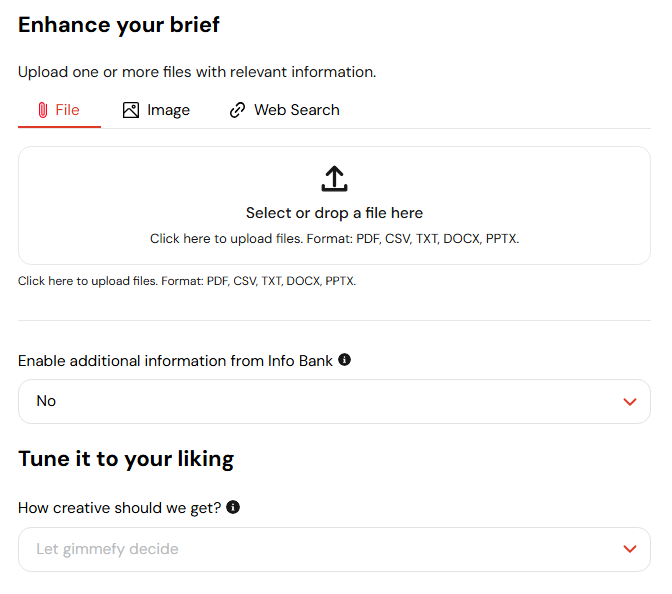Image resolution: width=672 pixels, height=594 pixels.
Task: Click the file upload drop zone area
Action: pyautogui.click(x=334, y=205)
